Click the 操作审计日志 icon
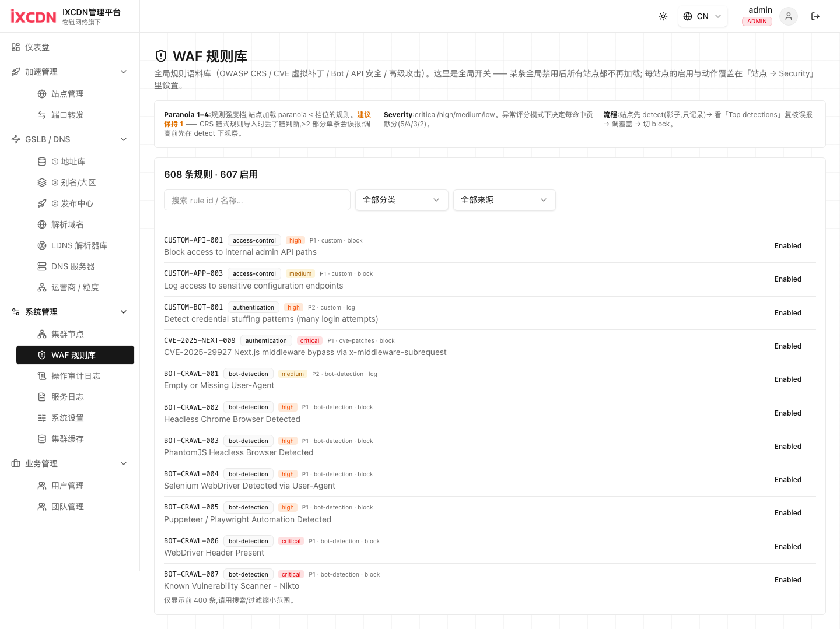 click(x=42, y=376)
